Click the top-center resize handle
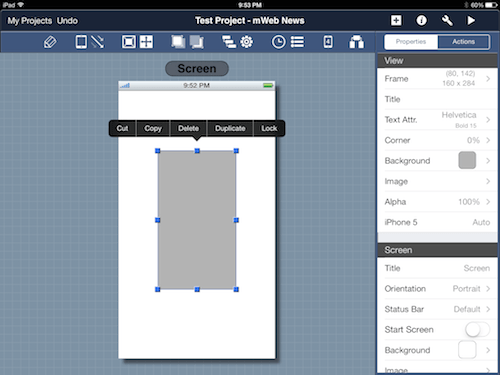This screenshot has height=375, width=500. coord(197,151)
